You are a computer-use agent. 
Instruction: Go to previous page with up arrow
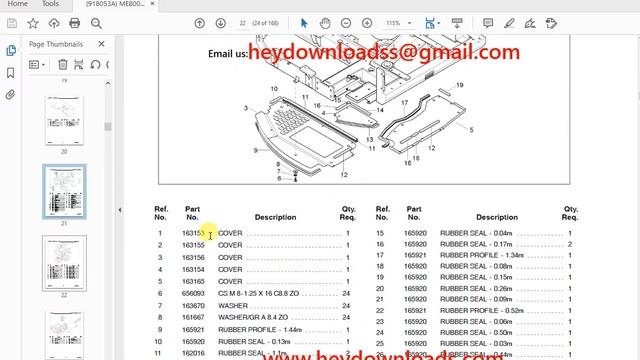200,23
